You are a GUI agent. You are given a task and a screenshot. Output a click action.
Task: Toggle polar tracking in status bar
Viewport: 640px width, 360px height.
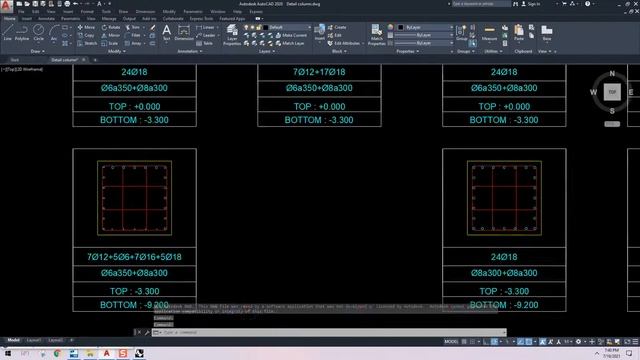494,342
